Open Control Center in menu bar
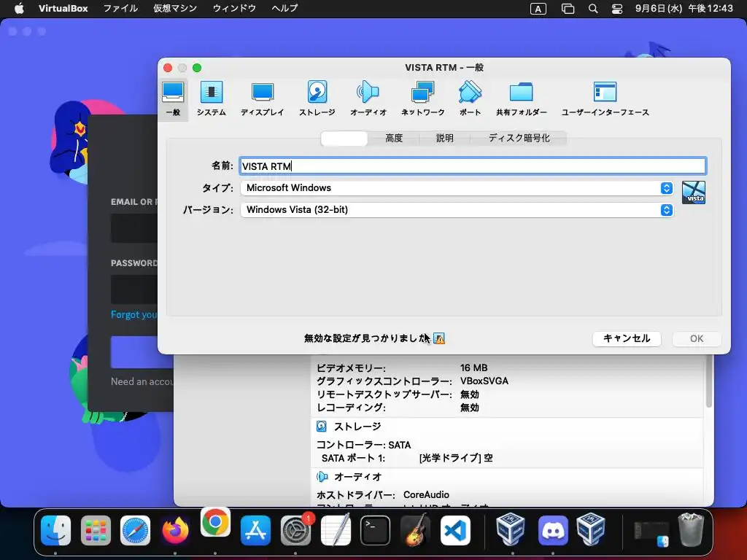 coord(617,9)
